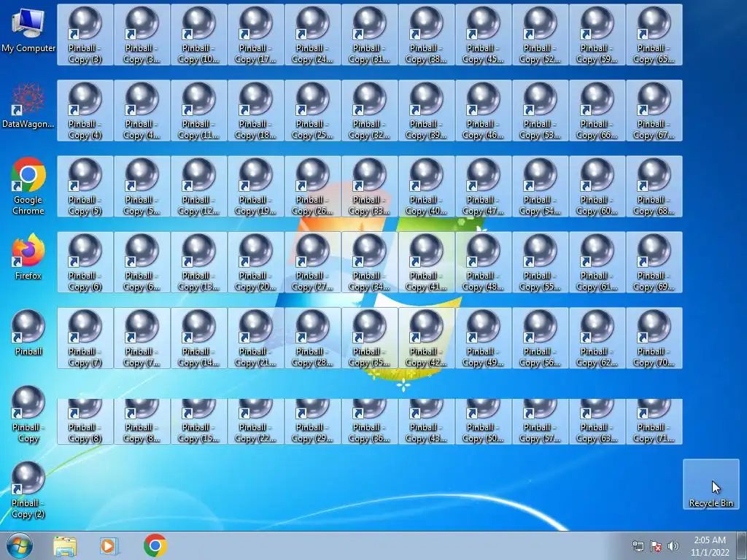The image size is (747, 560).
Task: Select the Pinball - Copy (65... shortcut
Action: click(654, 35)
